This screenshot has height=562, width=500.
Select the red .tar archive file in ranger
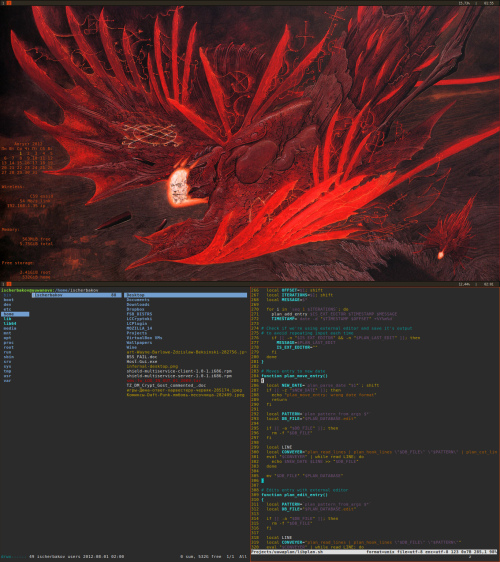163,381
